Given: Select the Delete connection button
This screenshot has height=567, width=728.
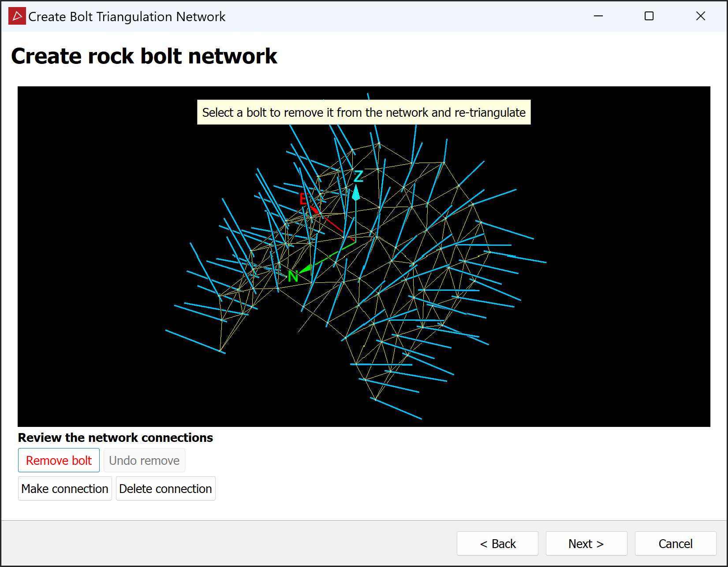Looking at the screenshot, I should 165,489.
